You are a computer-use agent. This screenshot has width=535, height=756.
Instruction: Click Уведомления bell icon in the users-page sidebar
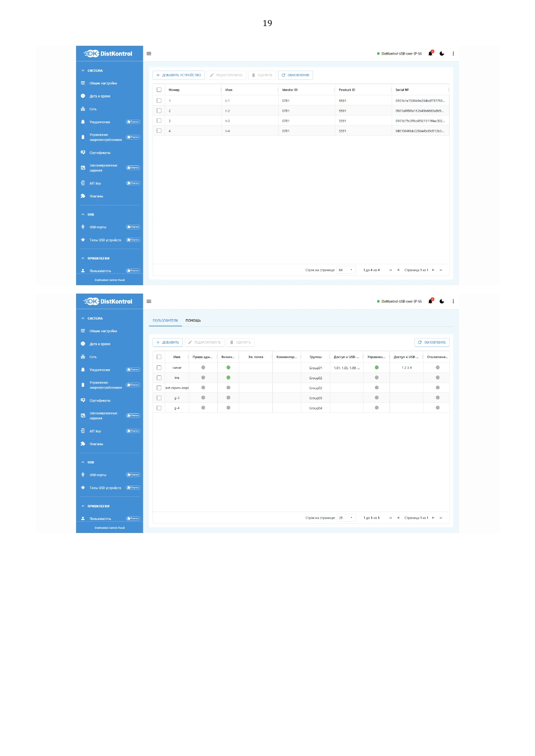click(83, 370)
